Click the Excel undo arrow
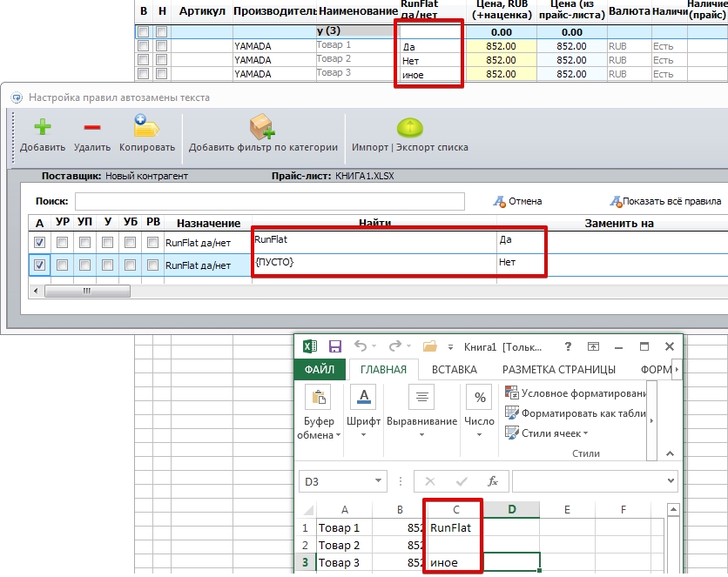The height and width of the screenshot is (577, 728). click(x=361, y=346)
